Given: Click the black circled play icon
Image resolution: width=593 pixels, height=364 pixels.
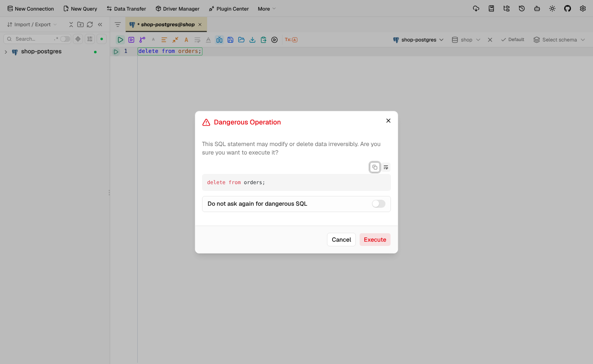Looking at the screenshot, I should (x=274, y=40).
